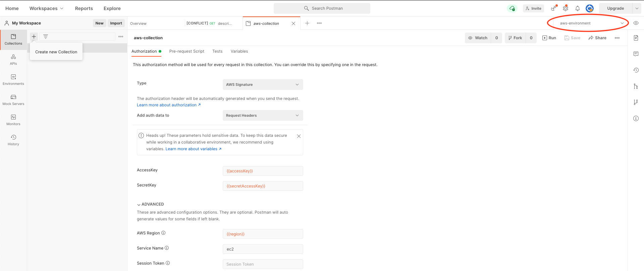Collapse the ADVANCED section
This screenshot has height=271, width=644.
(150, 204)
